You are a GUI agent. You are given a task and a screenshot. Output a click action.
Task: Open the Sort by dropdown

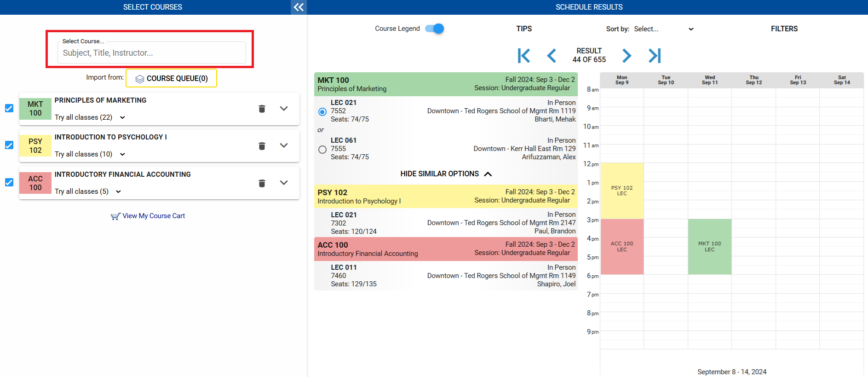coord(663,29)
